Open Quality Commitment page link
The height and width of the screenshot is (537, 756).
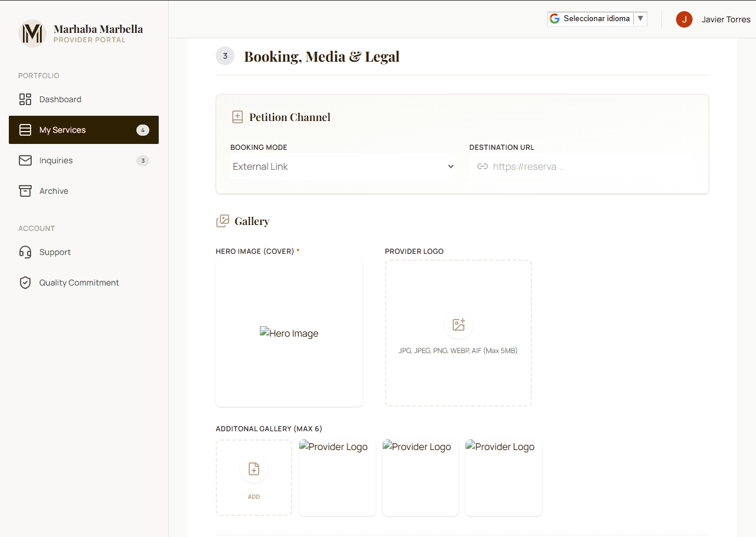pyautogui.click(x=83, y=283)
